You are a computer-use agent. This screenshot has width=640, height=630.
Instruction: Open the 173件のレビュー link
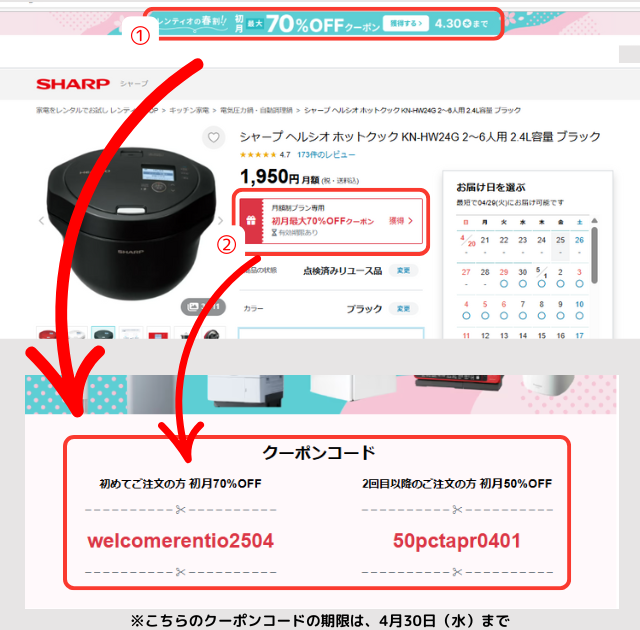(x=326, y=155)
